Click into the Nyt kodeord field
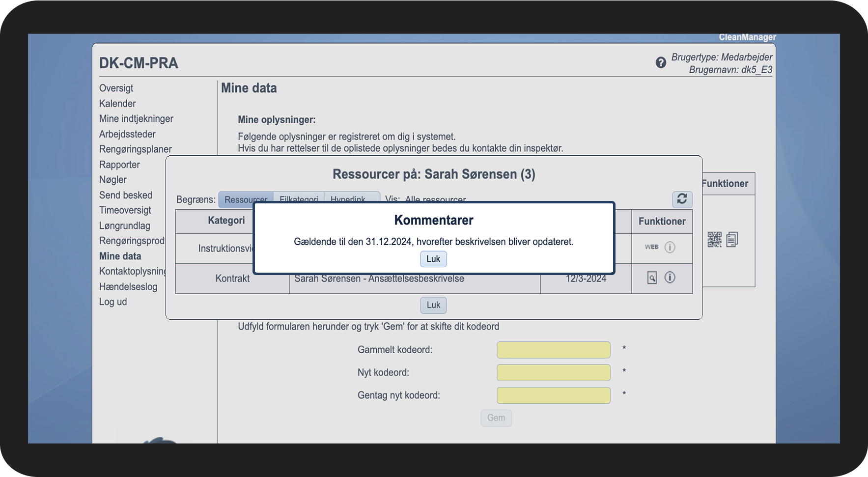 (x=553, y=373)
